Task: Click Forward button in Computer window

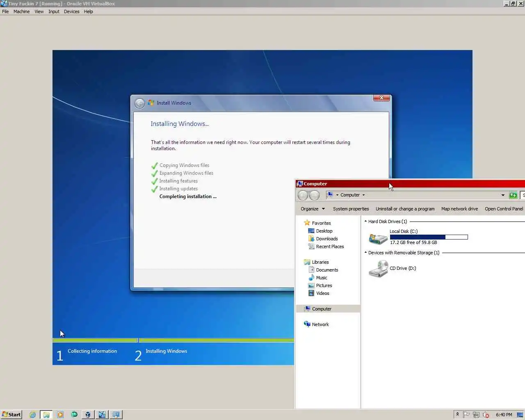Action: pos(314,195)
